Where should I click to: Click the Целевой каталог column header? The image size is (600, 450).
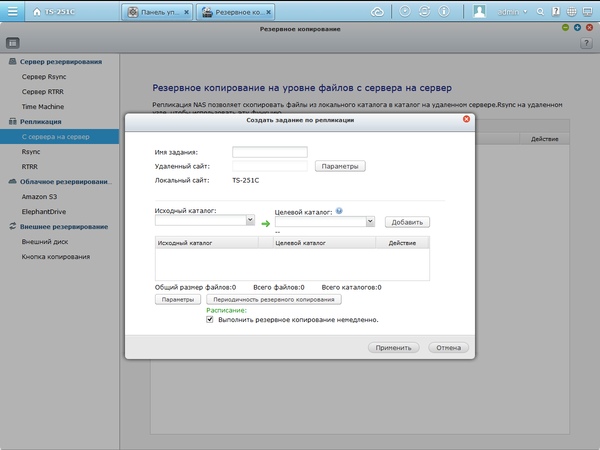[324, 243]
